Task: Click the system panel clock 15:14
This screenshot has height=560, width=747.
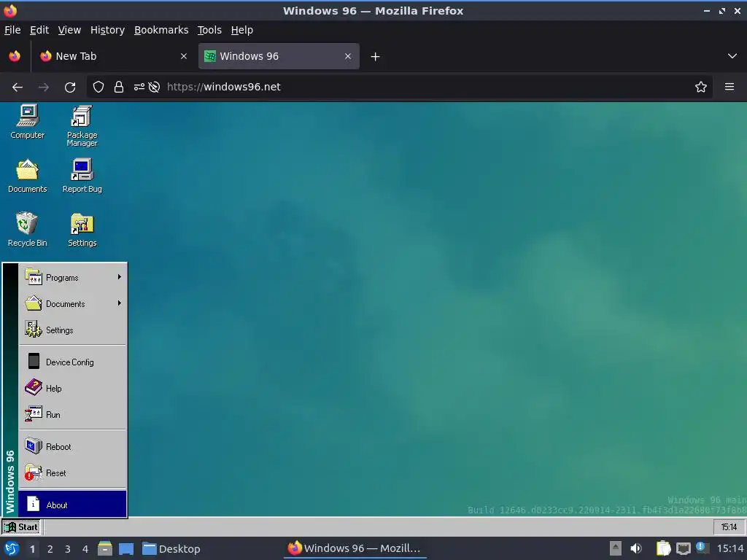Action: [730, 548]
